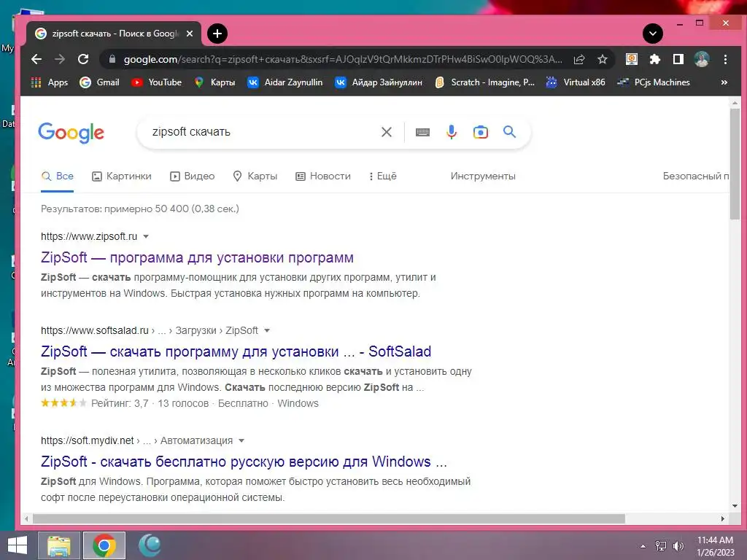Open the taskbar clock 11:44 AM
This screenshot has width=747, height=560.
pos(715,546)
